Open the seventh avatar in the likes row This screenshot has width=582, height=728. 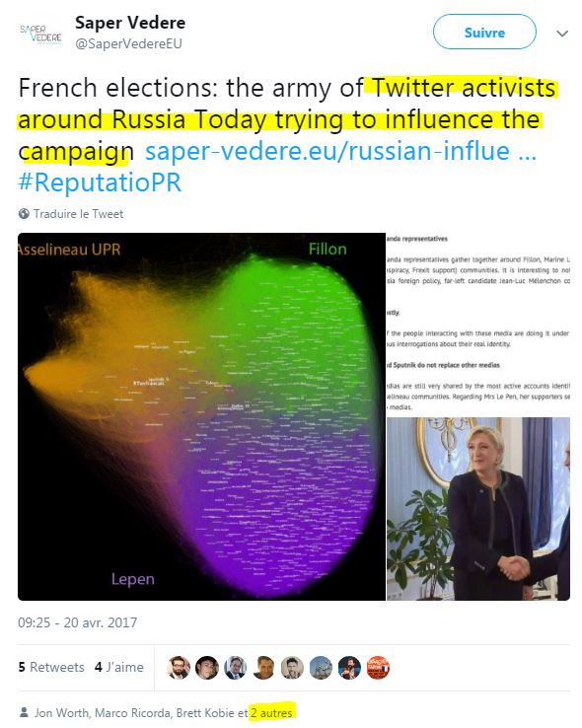[349, 668]
